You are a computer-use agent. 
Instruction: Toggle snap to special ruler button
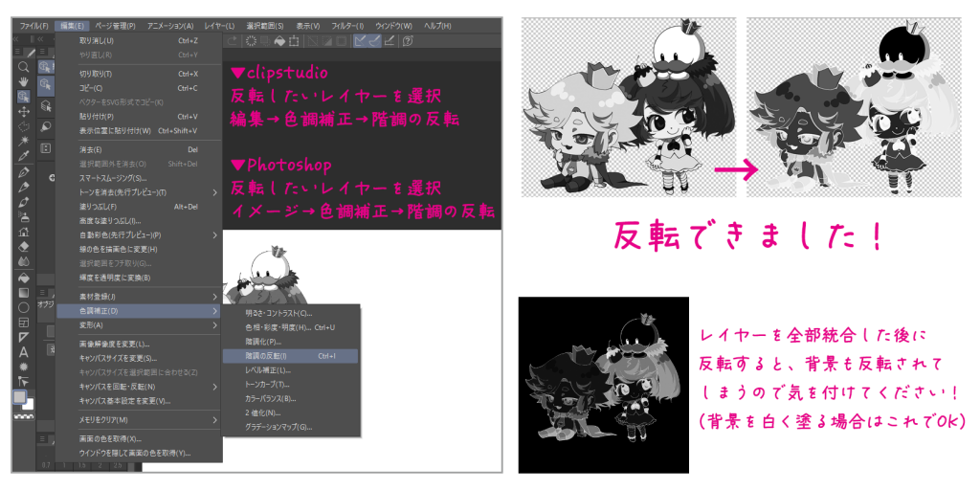(x=374, y=41)
